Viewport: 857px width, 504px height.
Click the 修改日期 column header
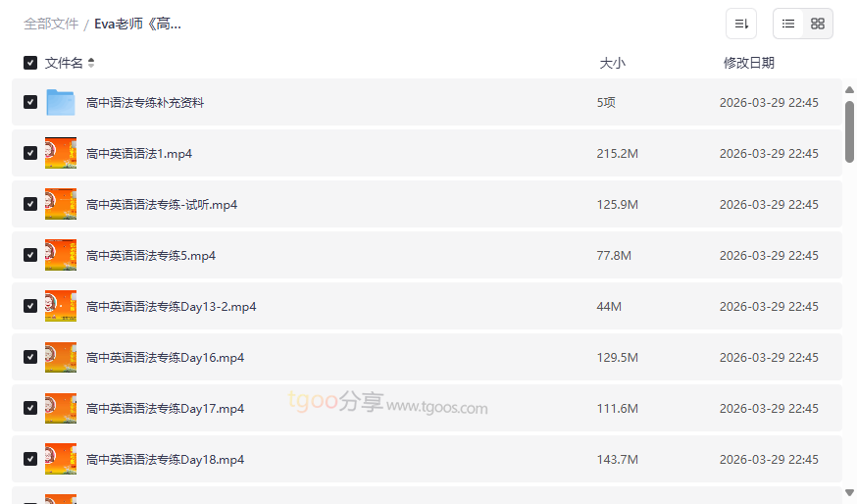pyautogui.click(x=748, y=63)
